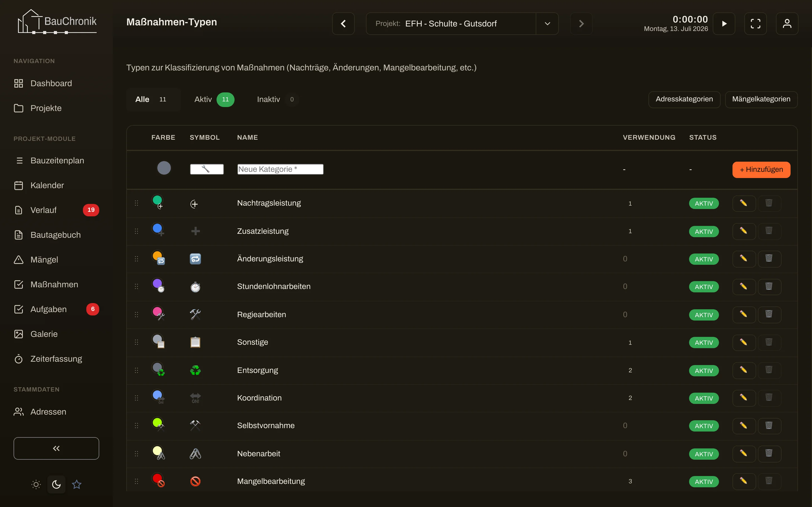Viewport: 812px width, 507px height.
Task: Edit the Nachtragsleistung row with pencil icon
Action: pos(743,203)
